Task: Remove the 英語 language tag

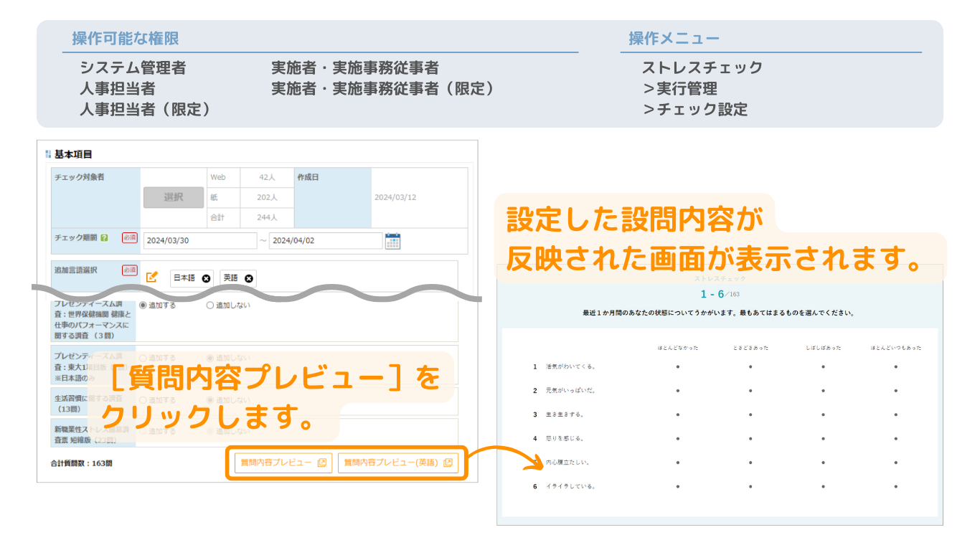Action: 249,278
